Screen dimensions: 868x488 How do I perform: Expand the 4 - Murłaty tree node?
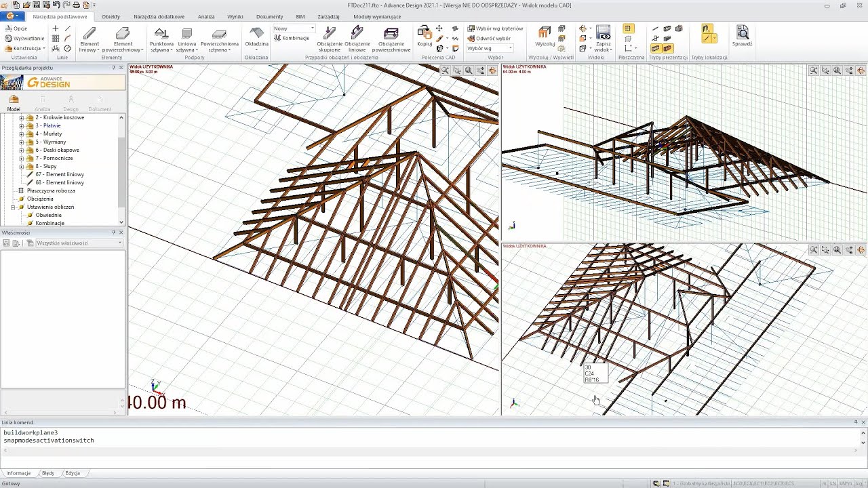(21, 134)
